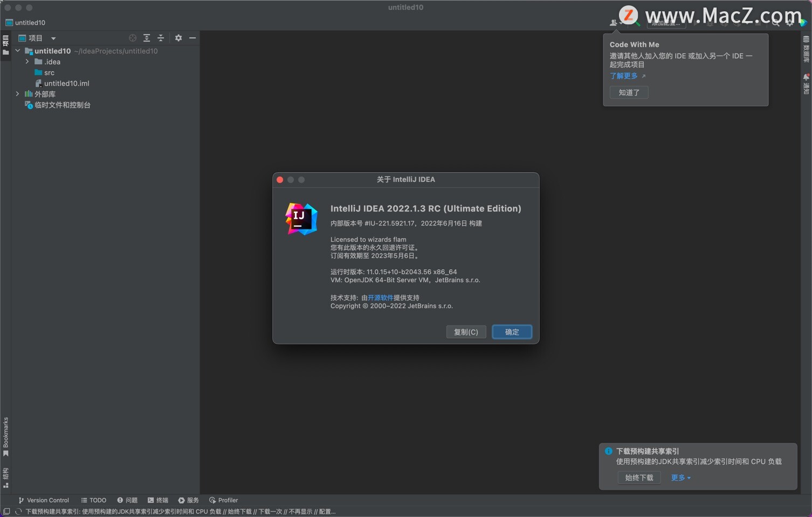The image size is (812, 517).
Task: Open the Profiler tool window
Action: pos(223,500)
